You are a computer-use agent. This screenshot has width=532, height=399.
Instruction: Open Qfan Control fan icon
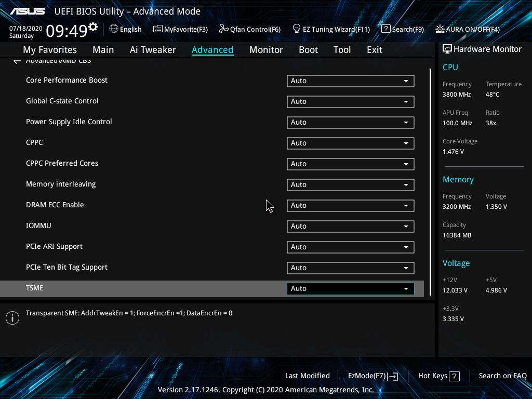pos(223,29)
